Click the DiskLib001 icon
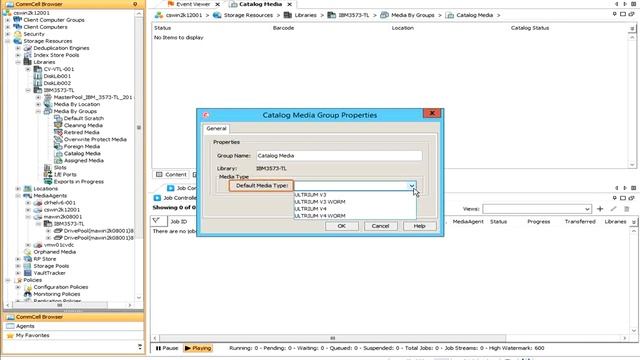This screenshot has height=360, width=640. click(x=38, y=76)
